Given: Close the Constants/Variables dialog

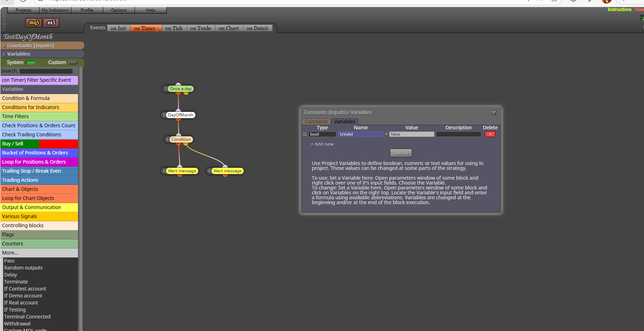Looking at the screenshot, I should coord(494,113).
